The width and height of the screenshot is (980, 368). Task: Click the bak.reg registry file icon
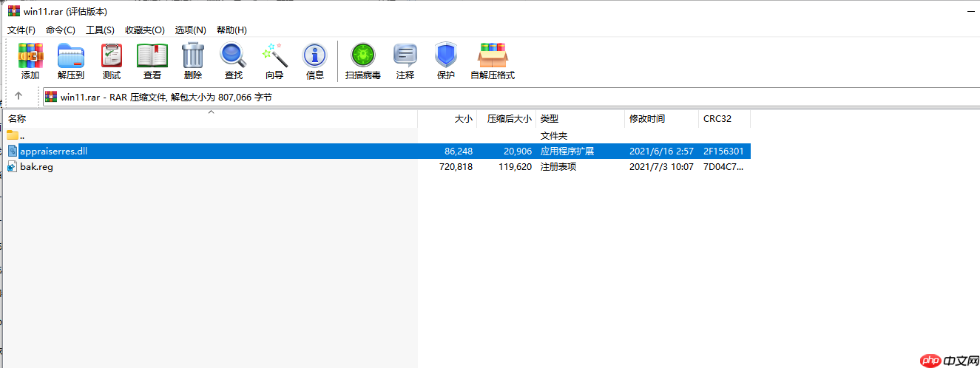point(13,166)
